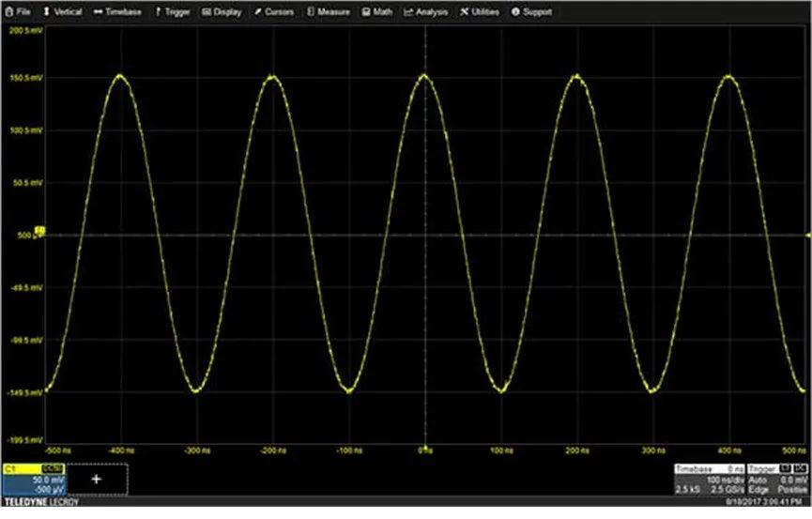The width and height of the screenshot is (812, 519).
Task: Click the C1 zero-level marker on left edge
Action: (40, 230)
